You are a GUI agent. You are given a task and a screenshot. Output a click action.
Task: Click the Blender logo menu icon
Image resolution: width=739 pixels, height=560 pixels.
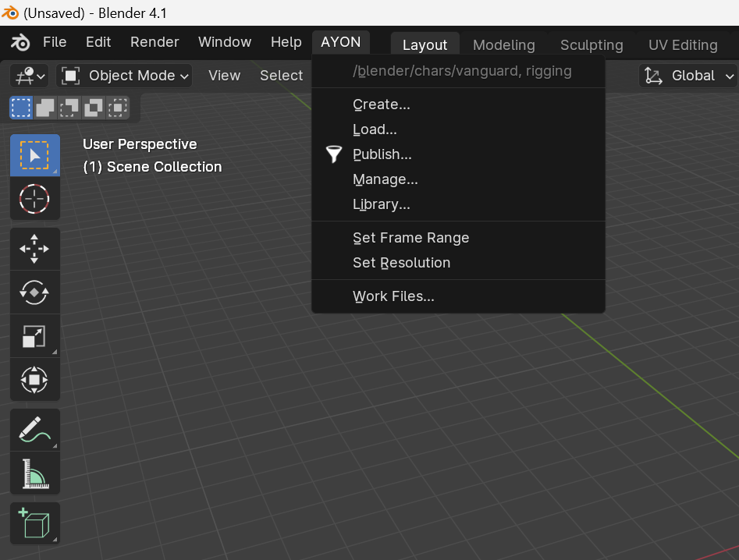coord(20,42)
